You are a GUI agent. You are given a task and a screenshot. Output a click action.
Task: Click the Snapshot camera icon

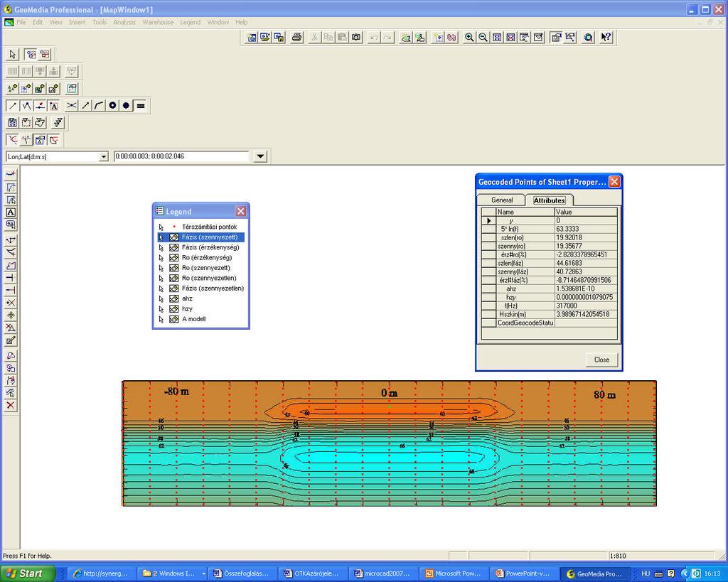click(x=356, y=38)
